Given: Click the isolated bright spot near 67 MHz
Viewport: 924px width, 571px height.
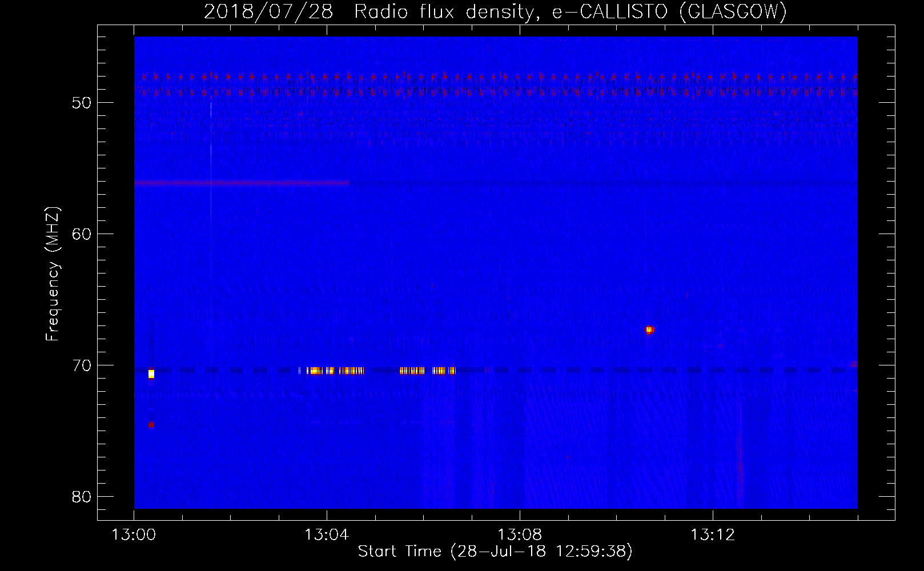Looking at the screenshot, I should [x=649, y=330].
